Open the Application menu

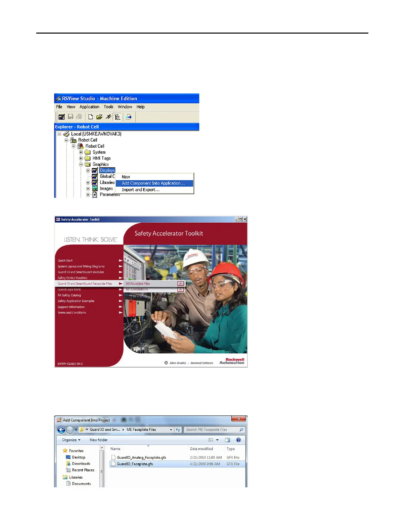tap(89, 107)
